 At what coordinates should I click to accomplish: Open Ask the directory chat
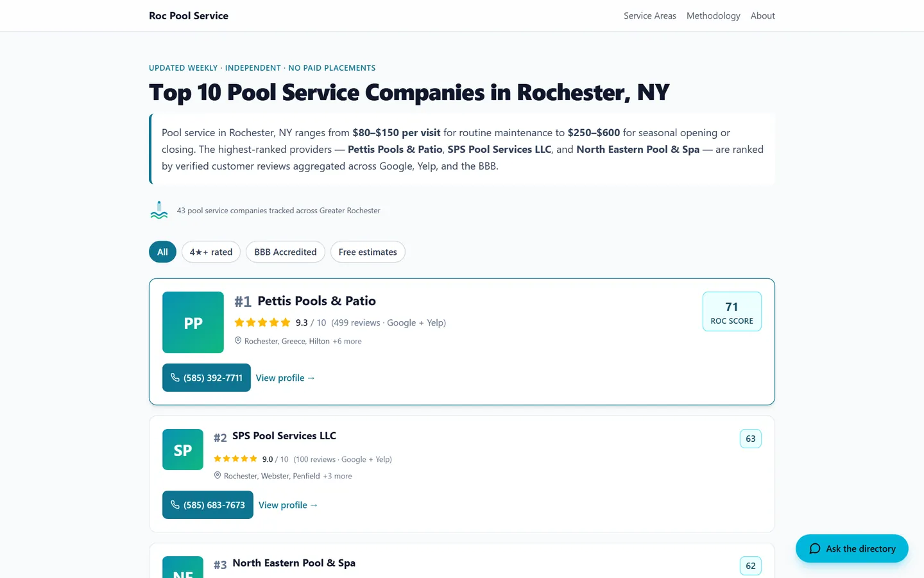852,548
